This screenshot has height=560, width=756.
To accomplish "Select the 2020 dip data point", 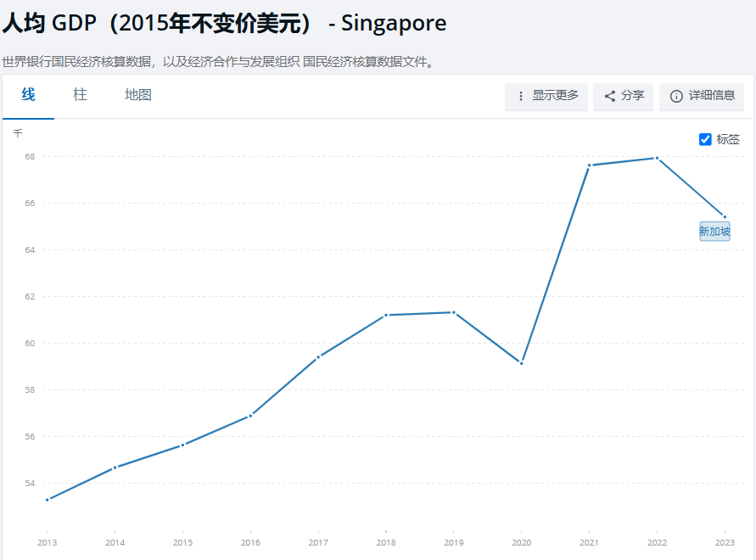I will coord(521,362).
